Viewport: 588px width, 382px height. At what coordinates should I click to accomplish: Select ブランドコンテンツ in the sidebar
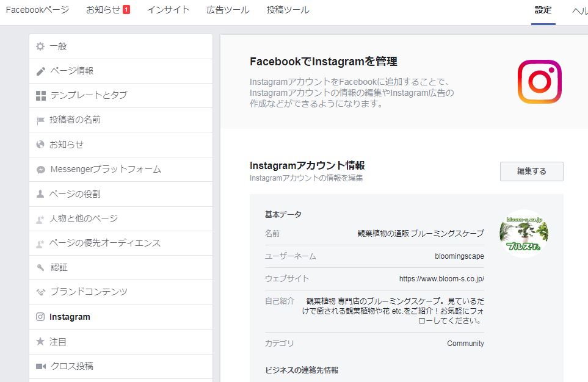121,292
